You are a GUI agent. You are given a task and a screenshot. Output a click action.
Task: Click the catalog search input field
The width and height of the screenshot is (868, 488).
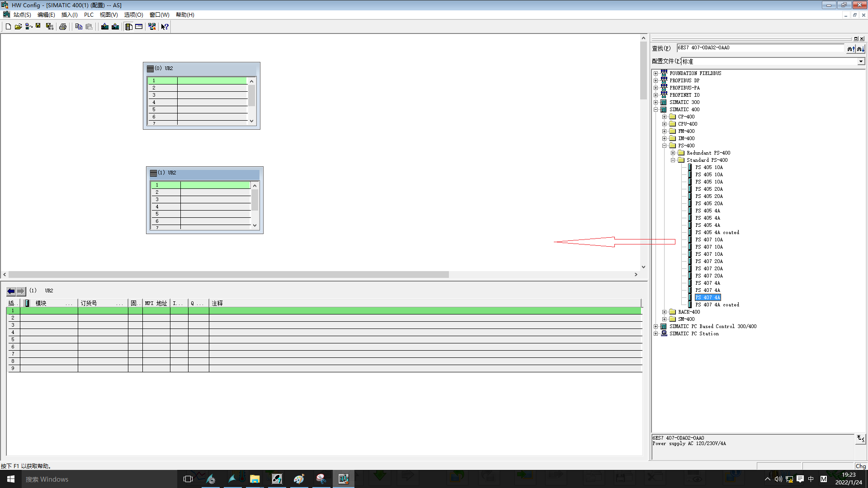(x=759, y=48)
